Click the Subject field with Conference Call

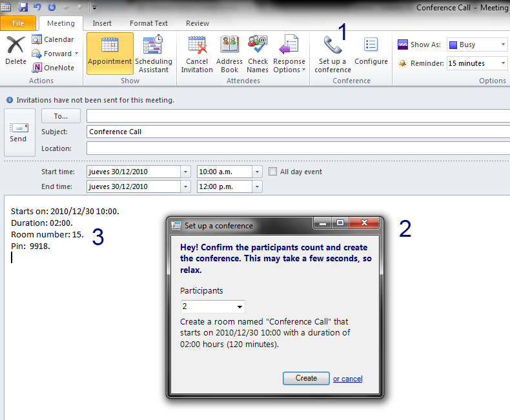pos(298,132)
